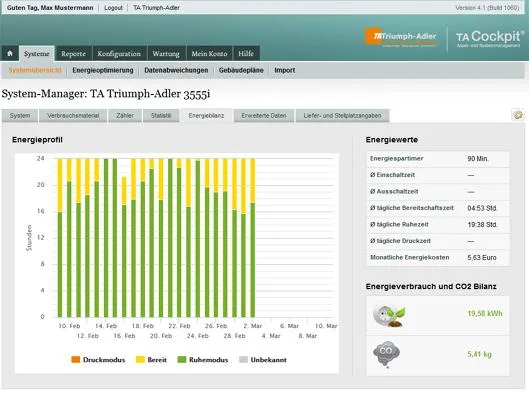Click the Energiewerte heading
The height and width of the screenshot is (393, 529).
pyautogui.click(x=392, y=140)
